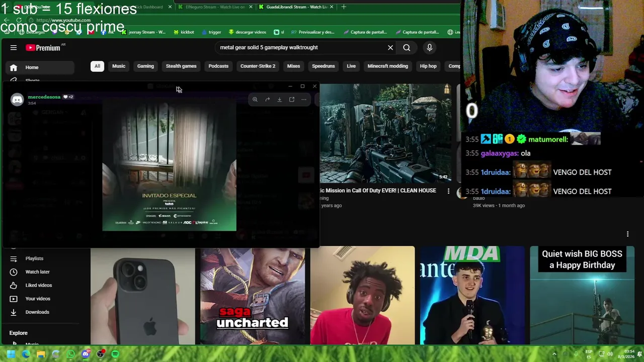Image resolution: width=644 pixels, height=362 pixels.
Task: Click mercedesosa's Discord avatar
Action: click(x=17, y=100)
